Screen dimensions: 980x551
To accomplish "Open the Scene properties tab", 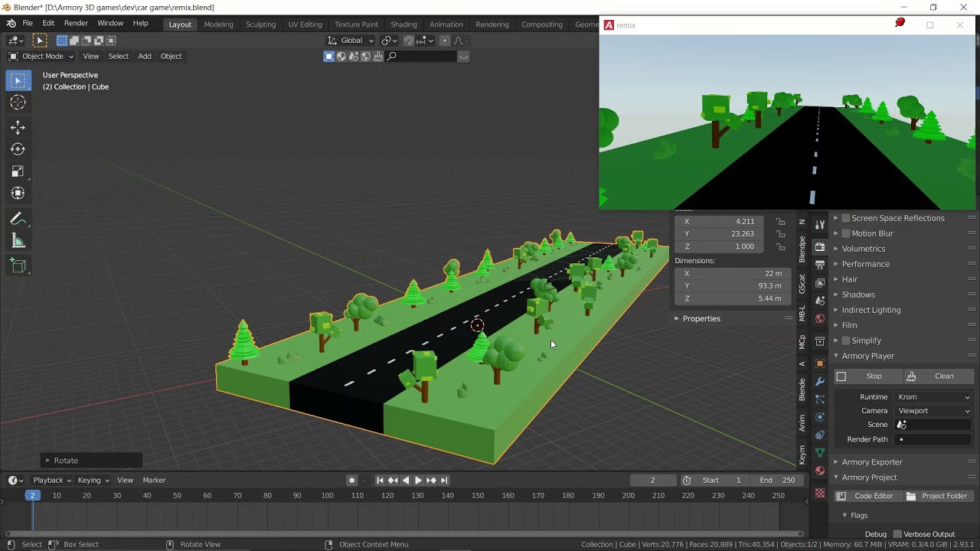I will click(820, 300).
